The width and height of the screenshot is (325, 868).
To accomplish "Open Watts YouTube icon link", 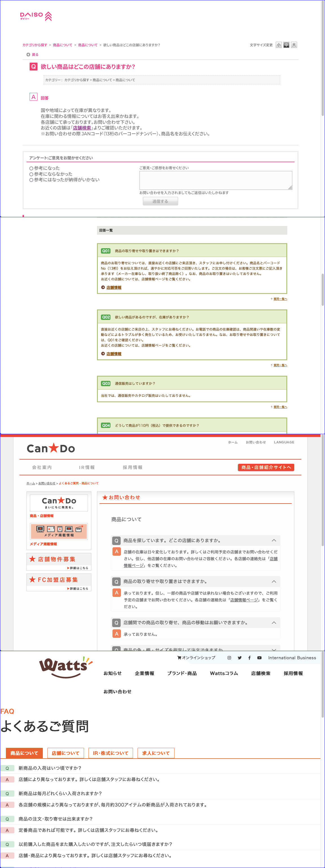I will [259, 657].
